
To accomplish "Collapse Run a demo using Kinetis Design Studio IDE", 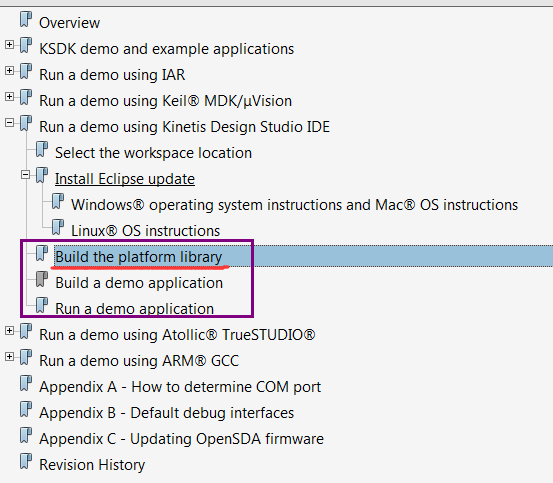I will pyautogui.click(x=10, y=123).
